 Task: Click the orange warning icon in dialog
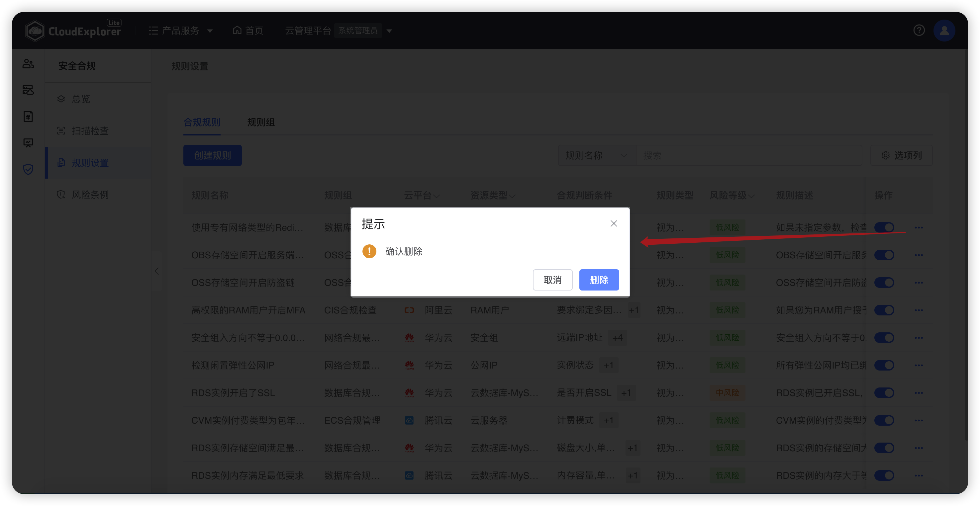[x=369, y=251]
